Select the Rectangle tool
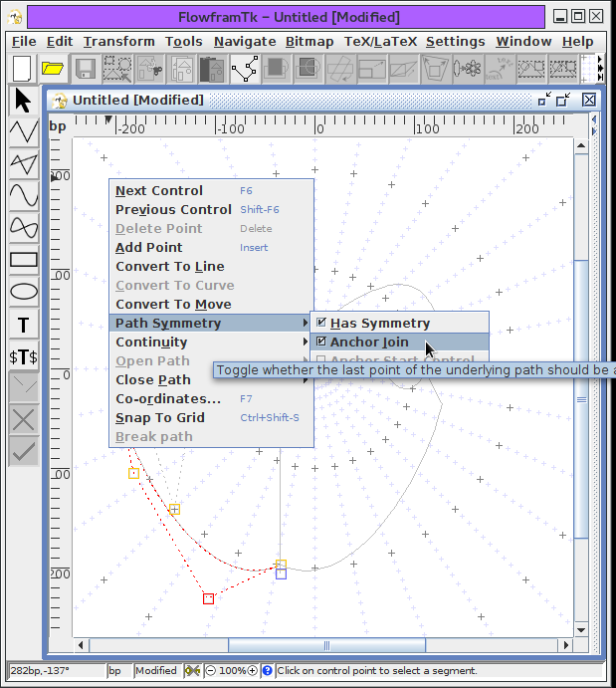 24,260
